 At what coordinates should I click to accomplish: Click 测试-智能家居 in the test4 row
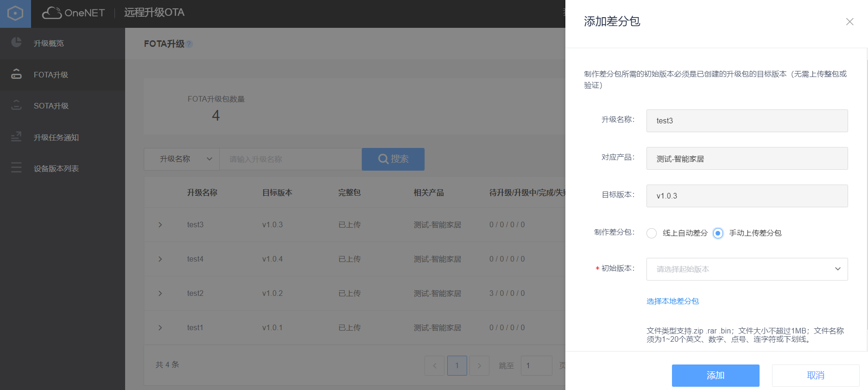tap(437, 259)
